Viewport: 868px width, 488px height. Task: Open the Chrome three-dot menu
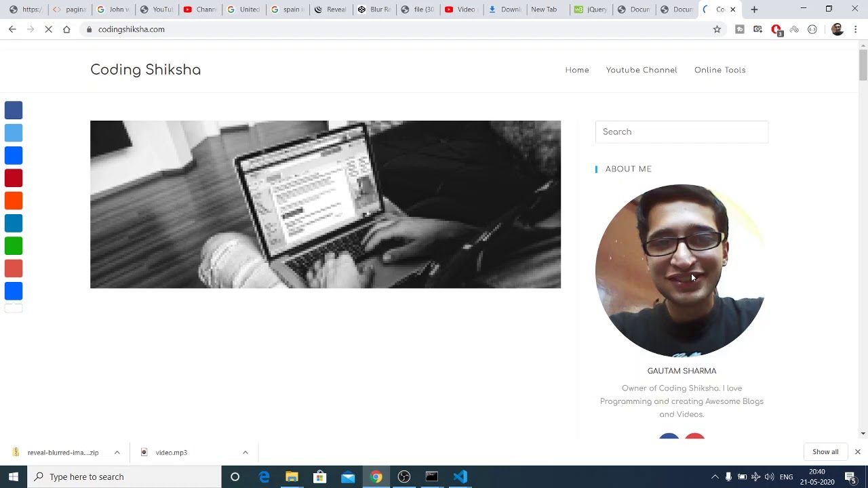pyautogui.click(x=856, y=29)
